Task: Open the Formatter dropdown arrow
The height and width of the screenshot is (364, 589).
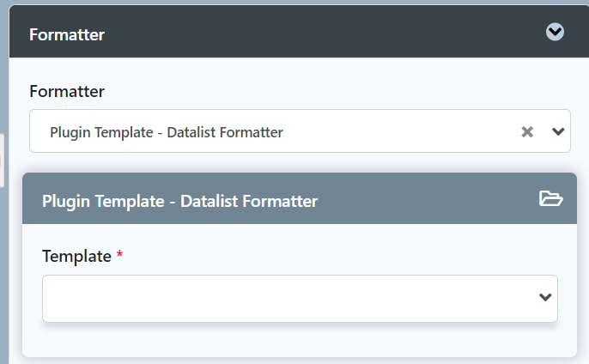Action: (558, 131)
